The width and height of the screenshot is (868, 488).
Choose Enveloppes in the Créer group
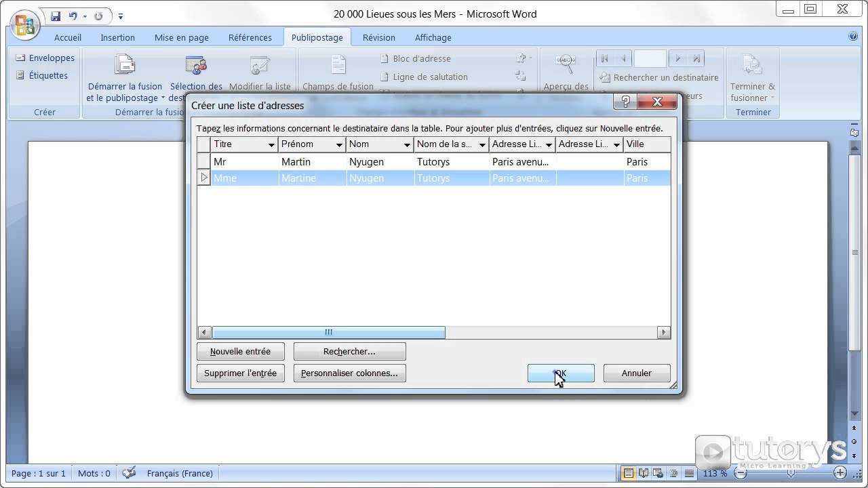(45, 58)
